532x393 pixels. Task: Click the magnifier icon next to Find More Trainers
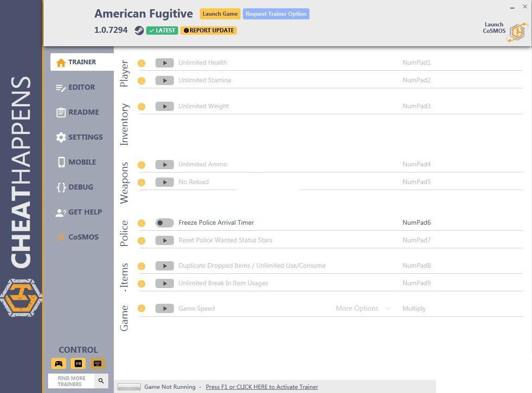coord(101,381)
